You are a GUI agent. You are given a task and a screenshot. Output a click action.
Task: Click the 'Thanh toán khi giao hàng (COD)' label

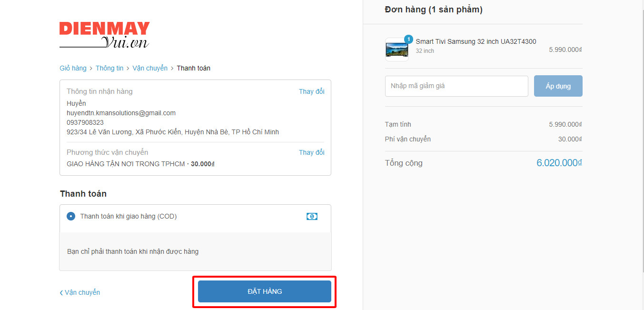point(128,216)
